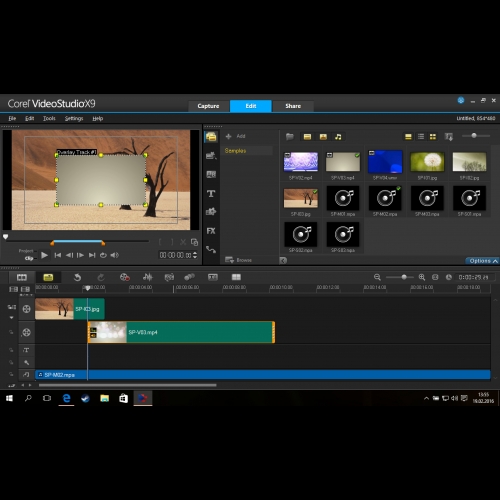Image resolution: width=500 pixels, height=500 pixels.
Task: Open the Path library icon
Action: pos(211,249)
